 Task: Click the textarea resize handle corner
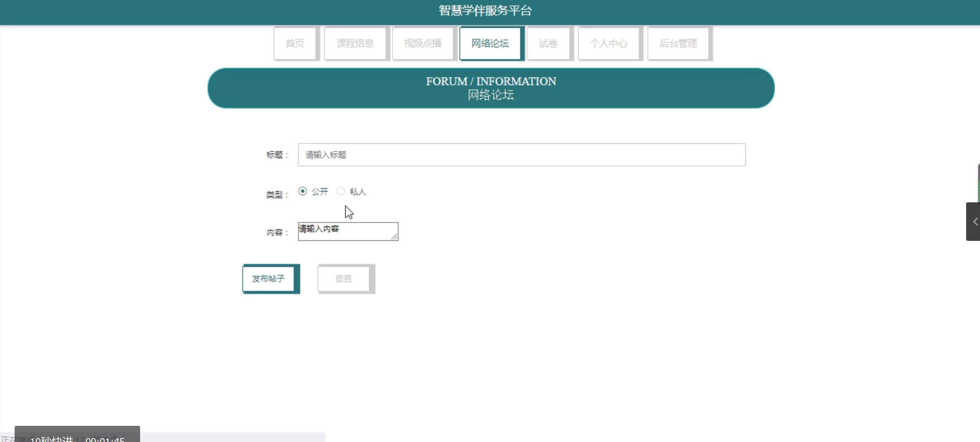pyautogui.click(x=395, y=237)
